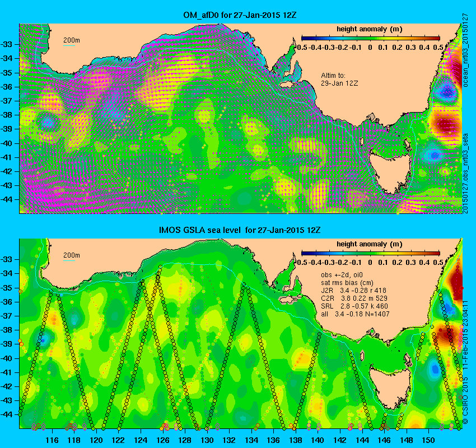Click latitude label -44 on bottom panel
This screenshot has width=476, height=448.
point(6,414)
